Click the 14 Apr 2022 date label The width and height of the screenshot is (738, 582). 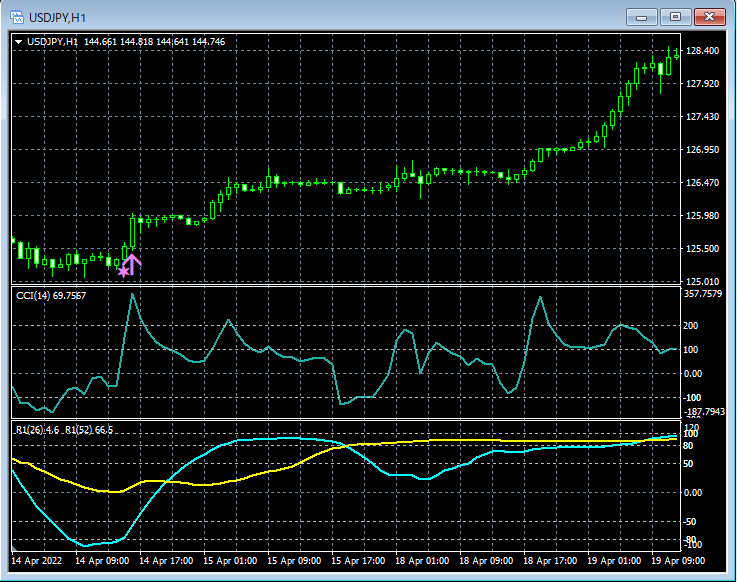point(39,561)
